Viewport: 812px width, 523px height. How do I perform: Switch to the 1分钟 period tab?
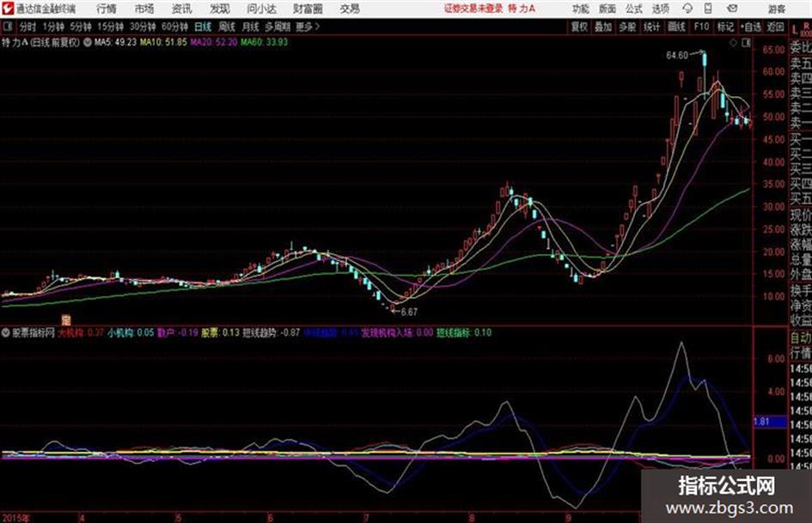point(53,27)
